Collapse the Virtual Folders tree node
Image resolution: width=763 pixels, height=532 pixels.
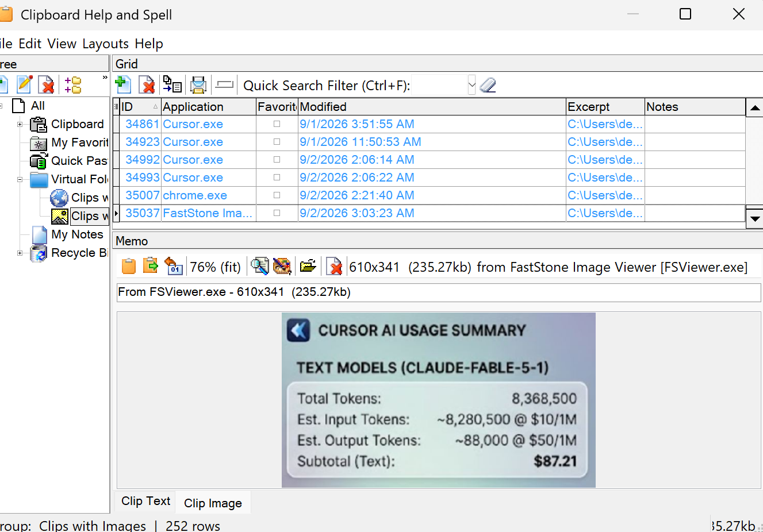tap(20, 179)
